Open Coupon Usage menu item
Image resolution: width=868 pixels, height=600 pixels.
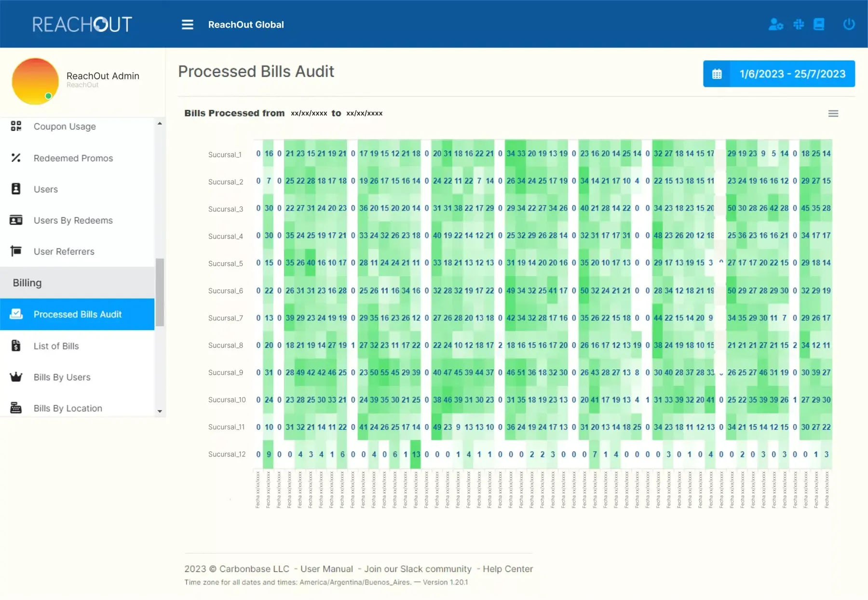click(77, 126)
